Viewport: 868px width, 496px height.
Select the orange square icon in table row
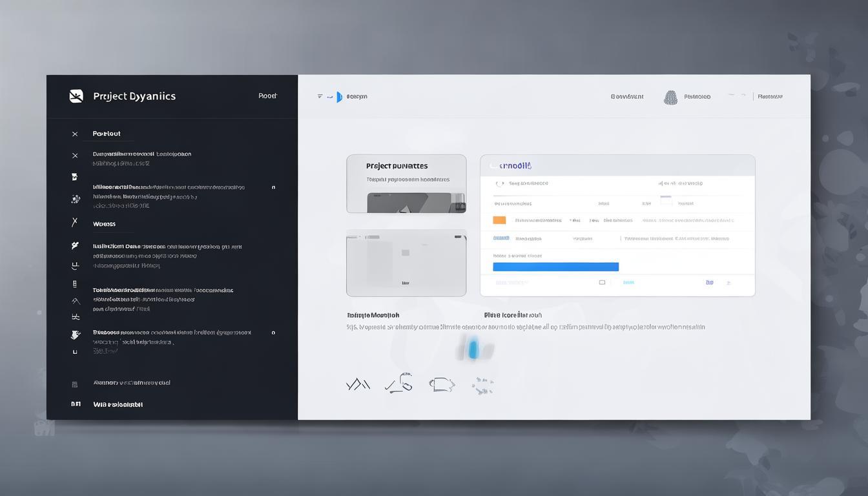pos(499,220)
